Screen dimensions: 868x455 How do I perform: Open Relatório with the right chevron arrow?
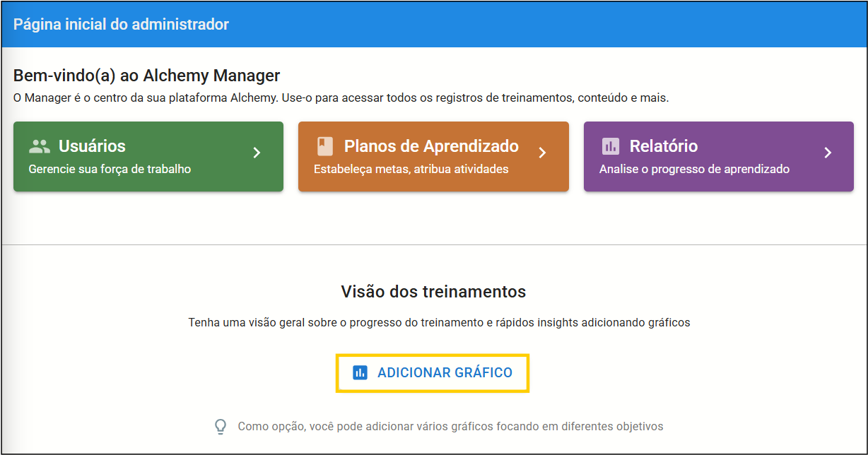828,153
